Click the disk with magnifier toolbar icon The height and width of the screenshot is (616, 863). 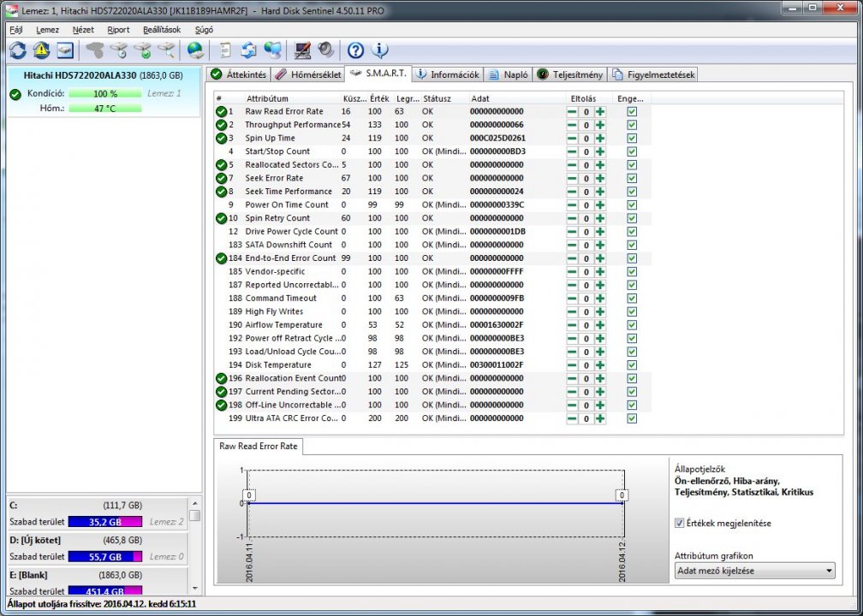coord(166,50)
